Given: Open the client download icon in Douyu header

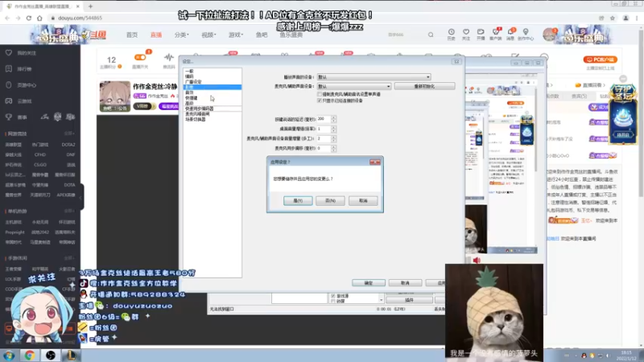Looking at the screenshot, I should pyautogui.click(x=496, y=34).
